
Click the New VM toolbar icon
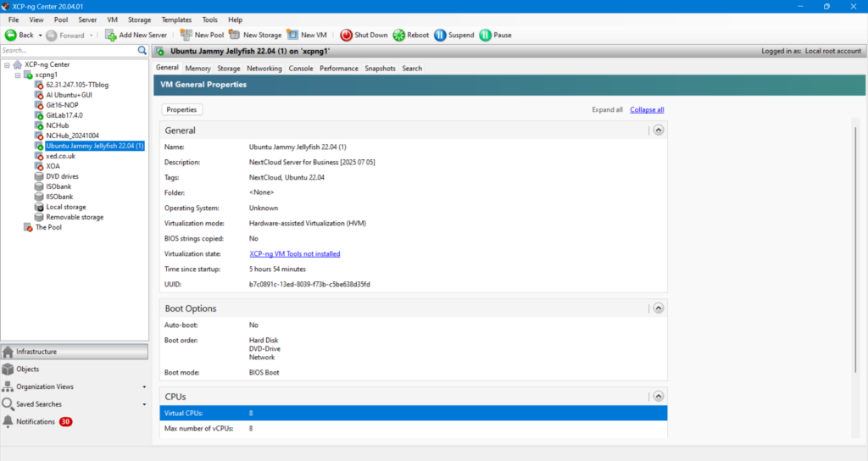(292, 35)
